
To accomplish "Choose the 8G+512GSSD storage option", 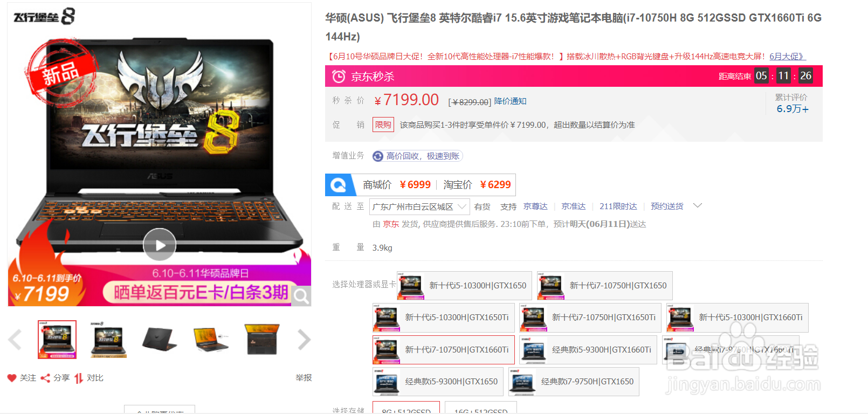I will pyautogui.click(x=406, y=408).
